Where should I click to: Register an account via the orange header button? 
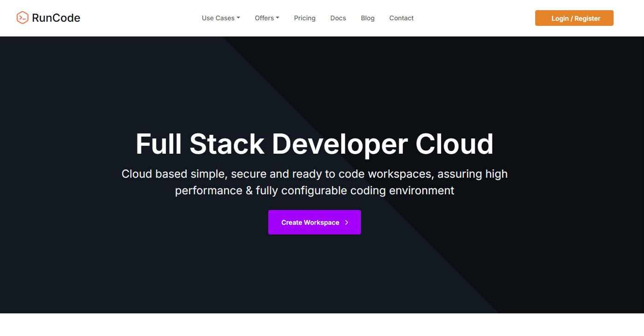tap(574, 18)
